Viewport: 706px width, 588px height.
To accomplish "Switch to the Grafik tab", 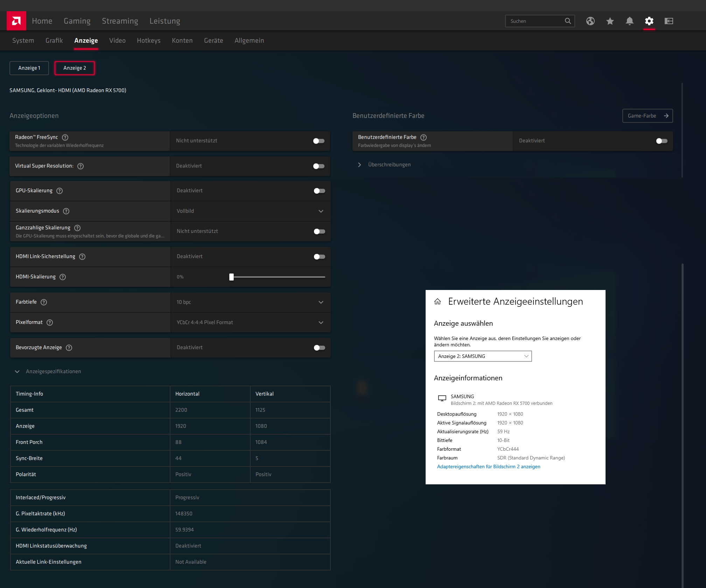I will pyautogui.click(x=54, y=41).
